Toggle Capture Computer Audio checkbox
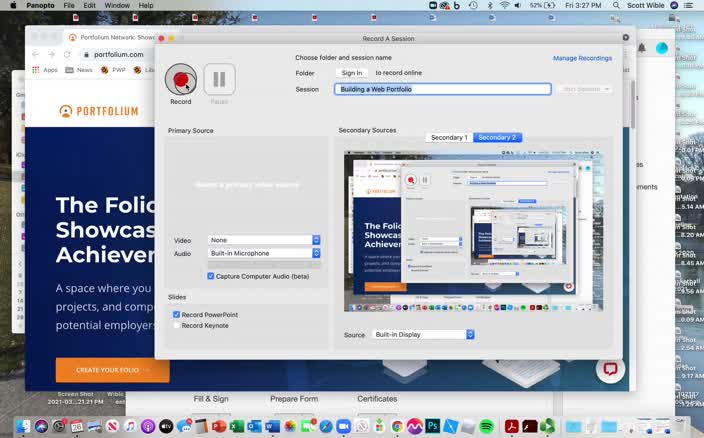 211,276
